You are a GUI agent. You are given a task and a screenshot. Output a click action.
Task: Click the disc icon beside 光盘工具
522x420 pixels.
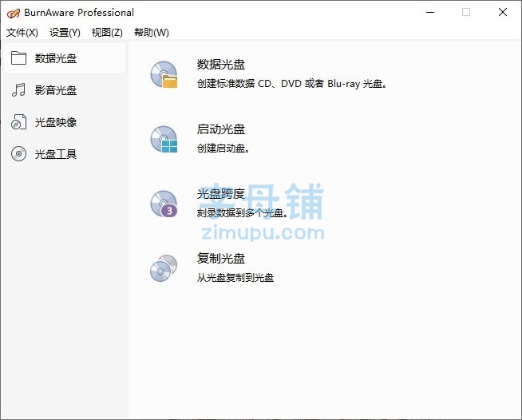tap(18, 154)
